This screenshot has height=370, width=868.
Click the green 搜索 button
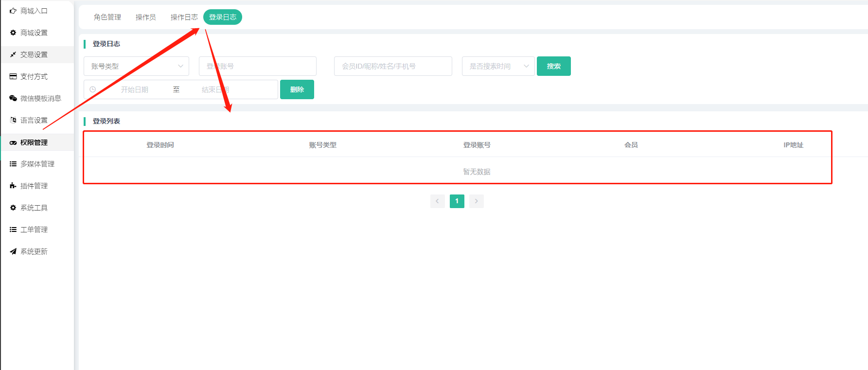(554, 66)
